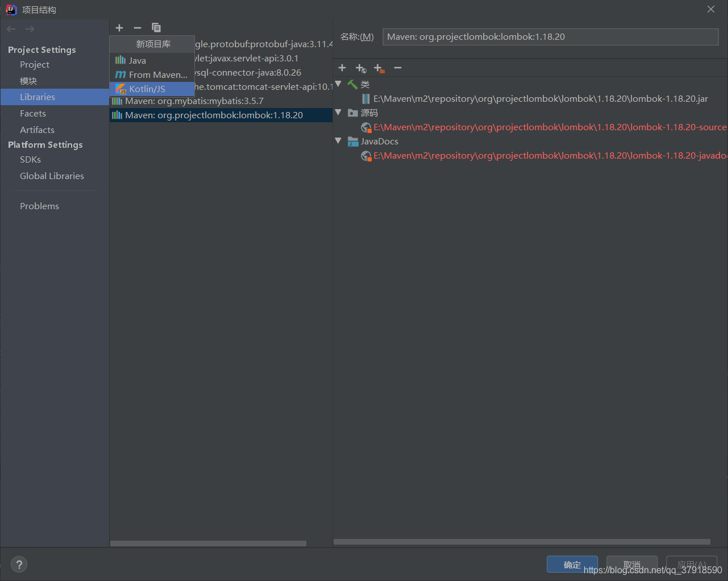The width and height of the screenshot is (728, 581).
Task: Click the specify documentation URL icon
Action: (x=361, y=68)
